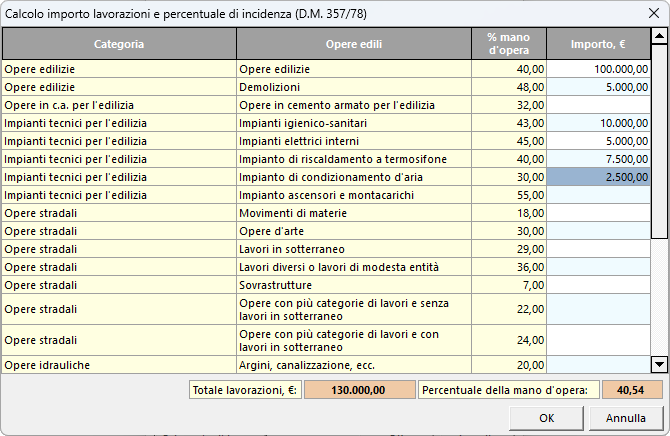The image size is (670, 436).
Task: Click the OK button
Action: pos(546,417)
